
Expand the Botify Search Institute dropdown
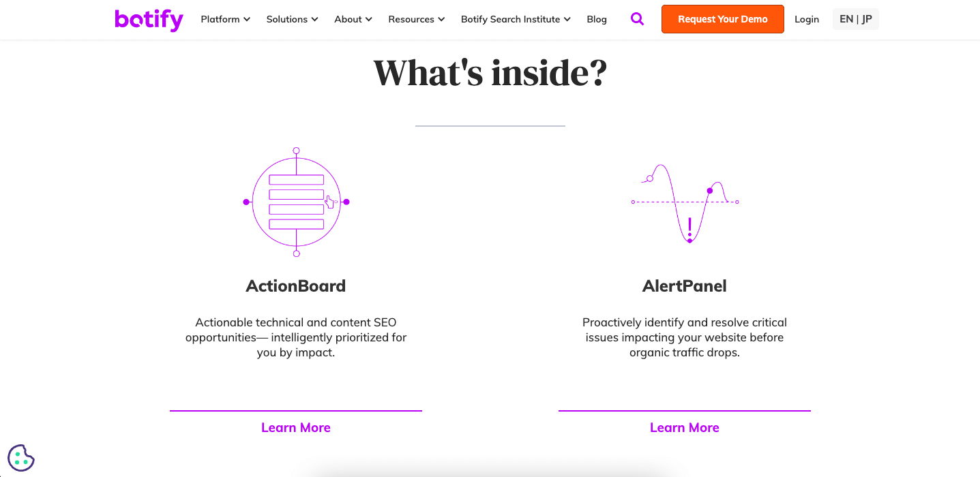click(516, 19)
